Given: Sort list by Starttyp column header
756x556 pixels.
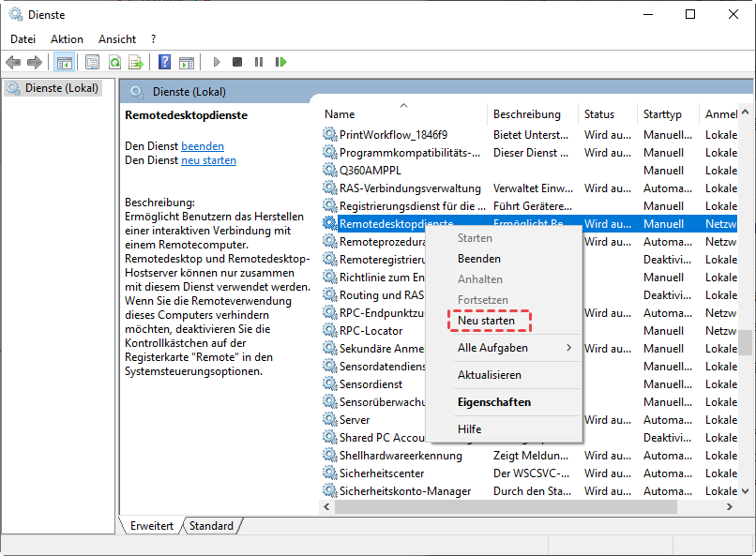Looking at the screenshot, I should (662, 114).
